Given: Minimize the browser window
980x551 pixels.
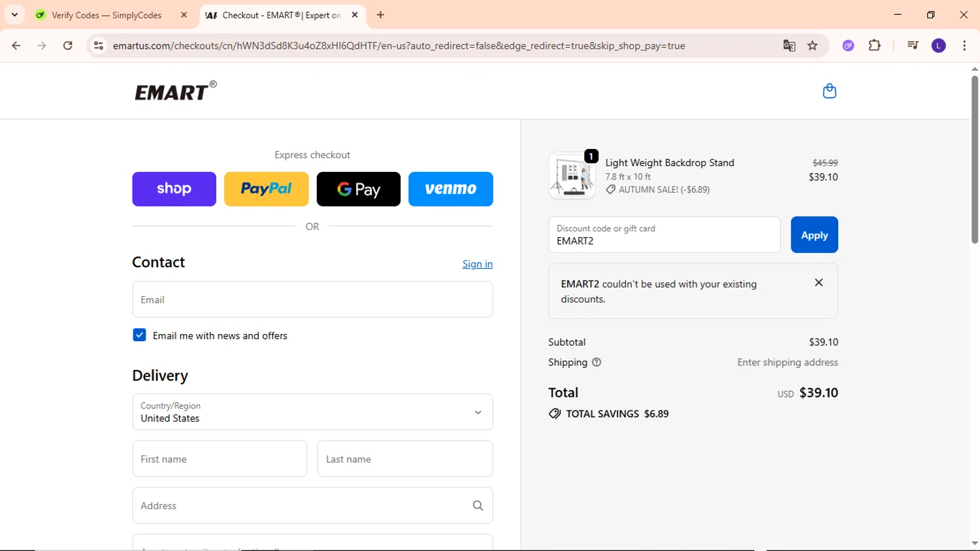Looking at the screenshot, I should point(898,14).
